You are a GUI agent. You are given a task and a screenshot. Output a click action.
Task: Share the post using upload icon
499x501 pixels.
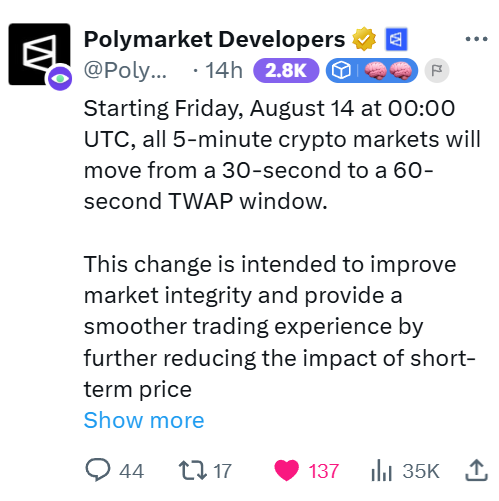point(476,470)
